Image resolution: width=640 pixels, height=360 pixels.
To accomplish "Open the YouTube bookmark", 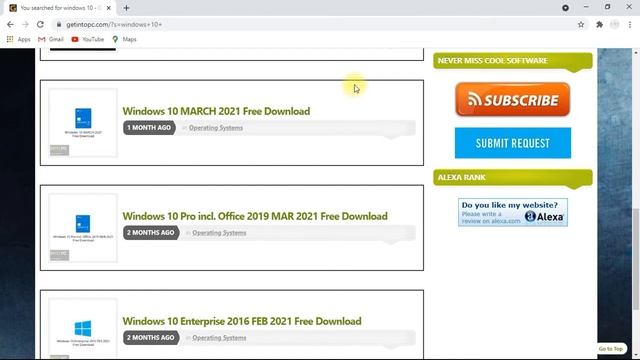I will [88, 39].
